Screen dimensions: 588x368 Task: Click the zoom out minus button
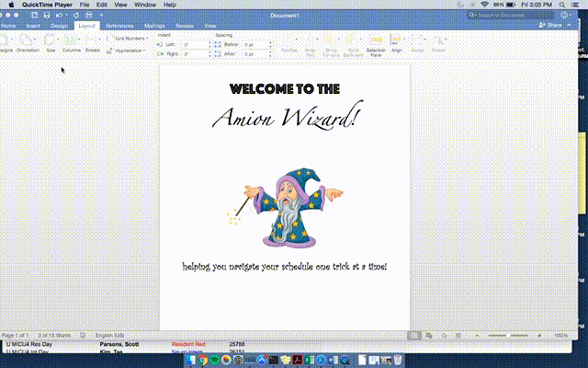pos(477,336)
